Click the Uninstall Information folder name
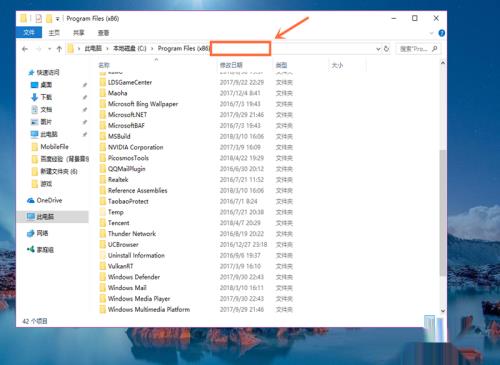The image size is (500, 365). (x=136, y=255)
